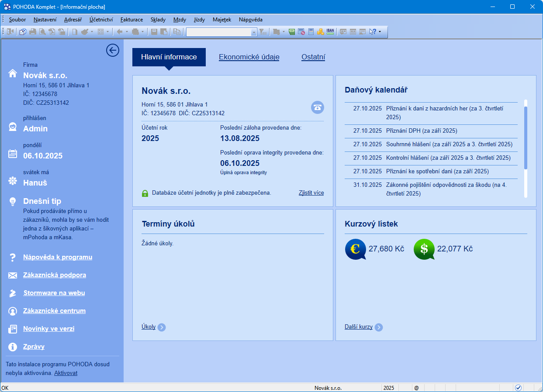Click the @ indicator in status bar
Image resolution: width=543 pixels, height=392 pixels.
click(416, 388)
